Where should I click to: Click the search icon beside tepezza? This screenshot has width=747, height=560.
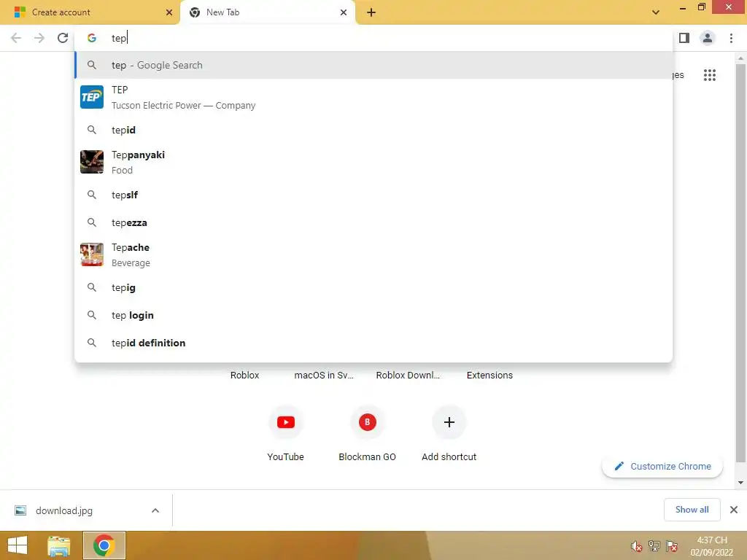[91, 222]
